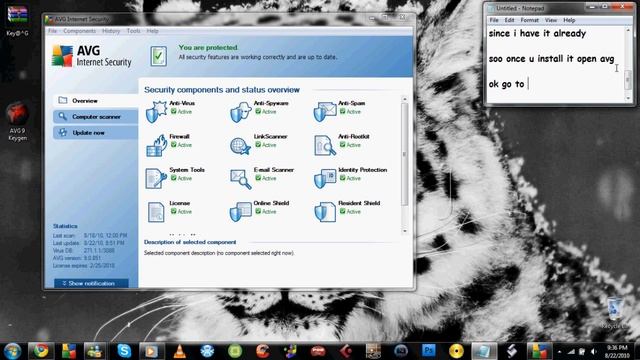The height and width of the screenshot is (360, 640).
Task: Click the 'Anti-Virus' component label
Action: pyautogui.click(x=182, y=103)
